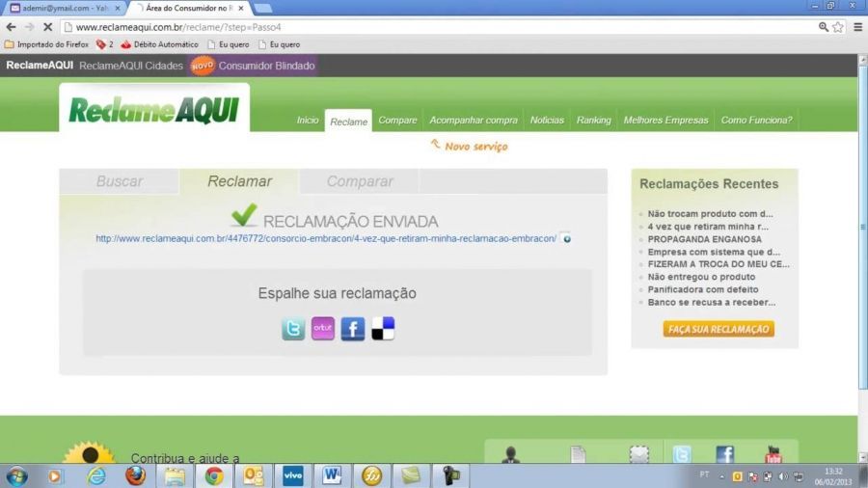Screen dimensions: 868x488
Task: Click the page vertical scrollbar
Action: [x=862, y=227]
